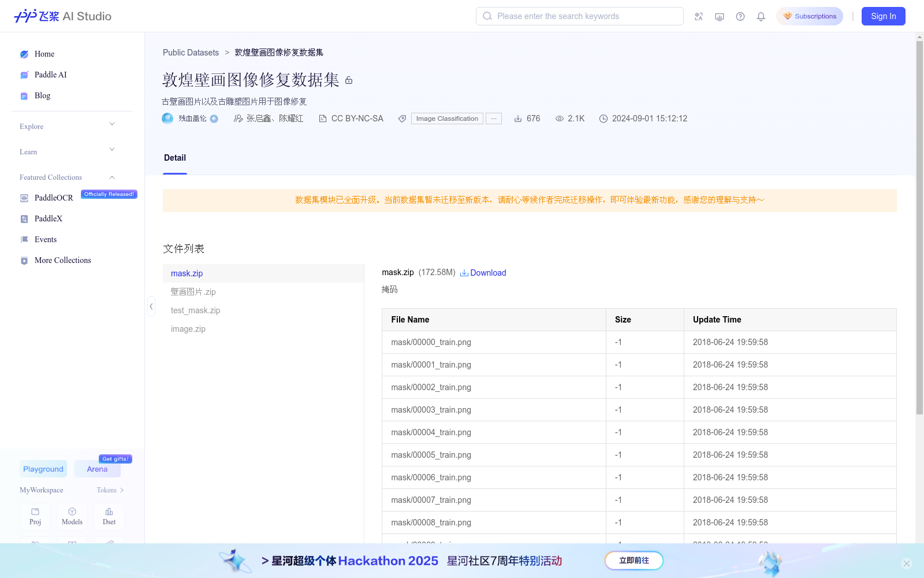924x578 pixels.
Task: Collapse the left sidebar with the chevron handle
Action: [151, 306]
